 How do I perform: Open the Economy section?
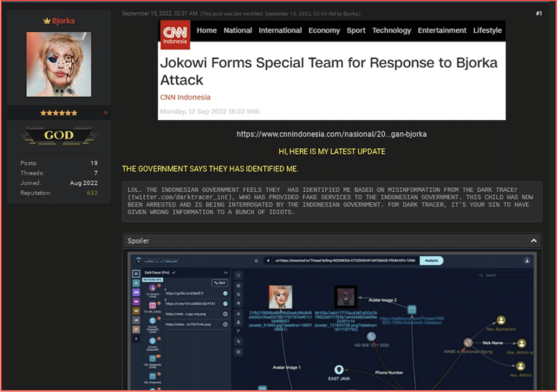click(324, 30)
